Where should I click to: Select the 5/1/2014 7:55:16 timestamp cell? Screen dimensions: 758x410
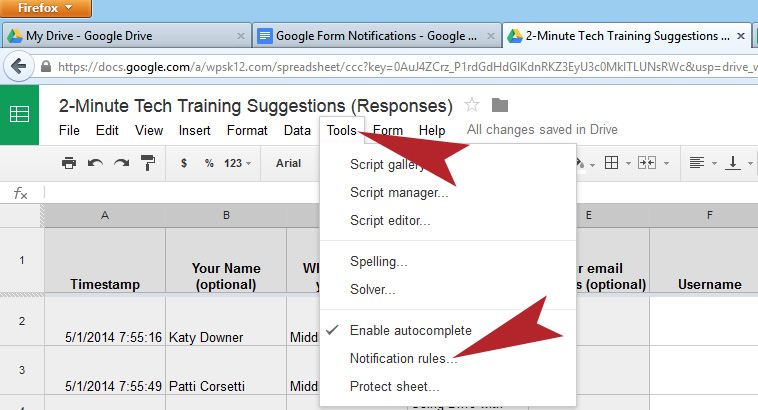[x=105, y=321]
